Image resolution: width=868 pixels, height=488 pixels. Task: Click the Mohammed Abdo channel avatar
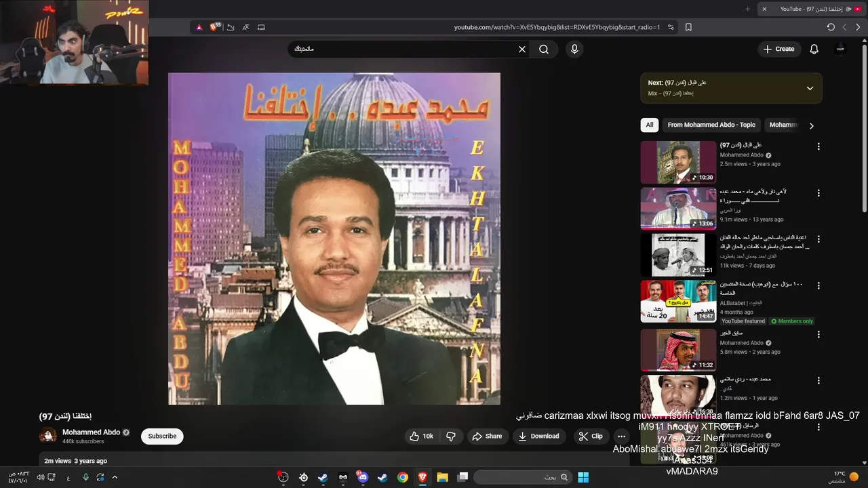pyautogui.click(x=48, y=436)
